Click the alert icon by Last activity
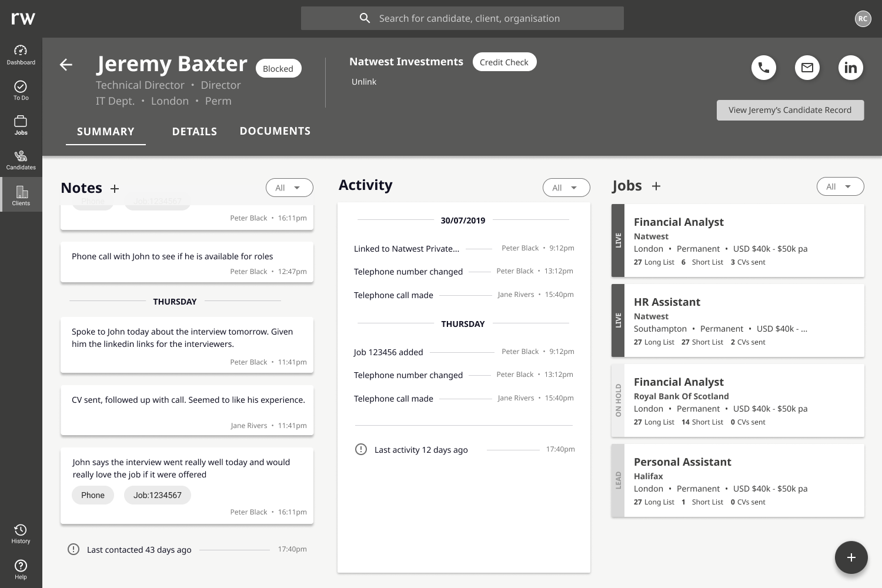882x588 pixels. click(361, 449)
